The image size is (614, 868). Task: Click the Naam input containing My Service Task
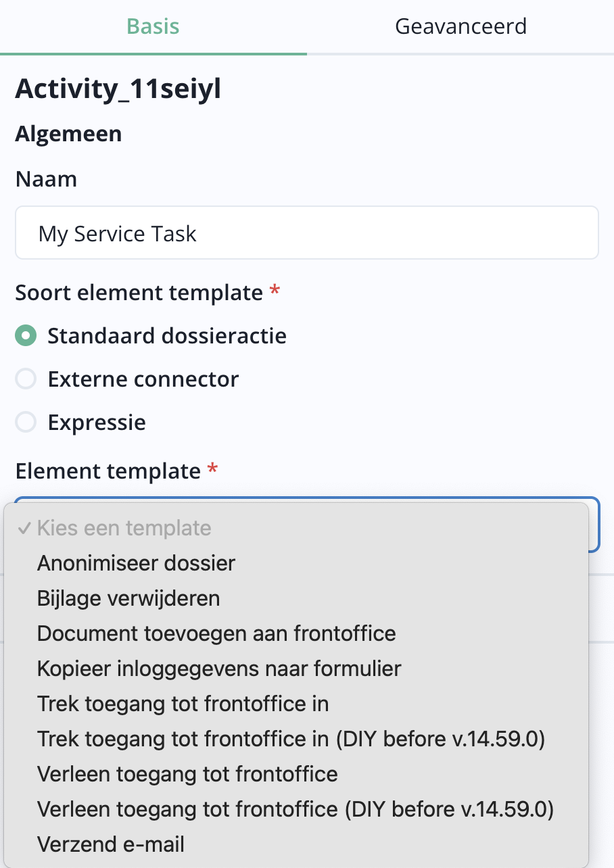[306, 233]
